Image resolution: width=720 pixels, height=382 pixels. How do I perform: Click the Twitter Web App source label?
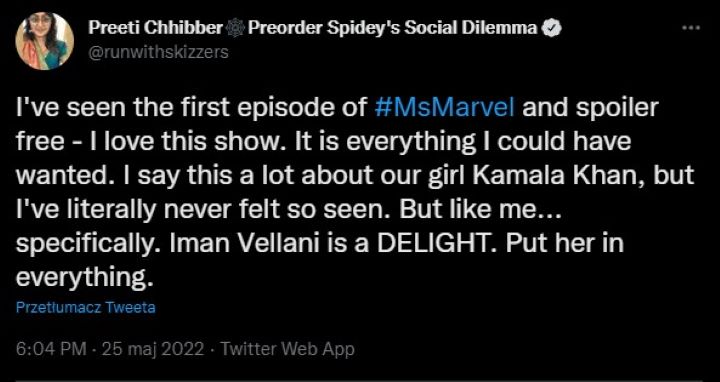[288, 349]
